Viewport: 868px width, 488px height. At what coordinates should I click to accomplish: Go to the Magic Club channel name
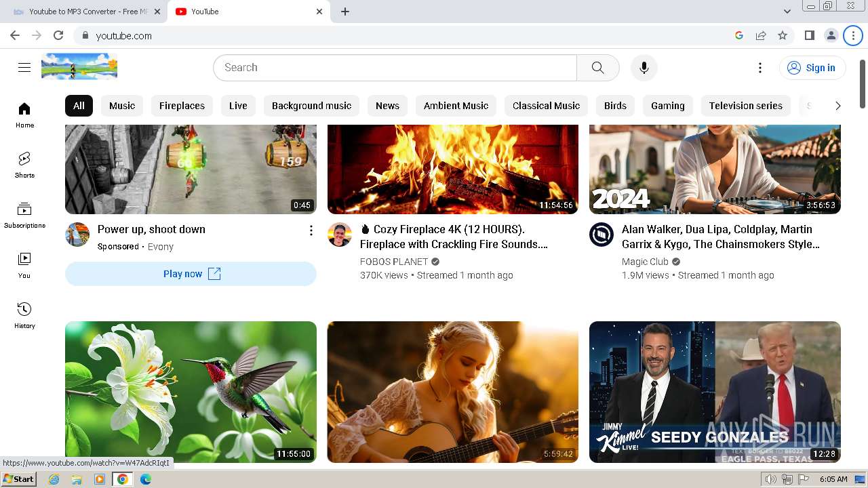645,262
